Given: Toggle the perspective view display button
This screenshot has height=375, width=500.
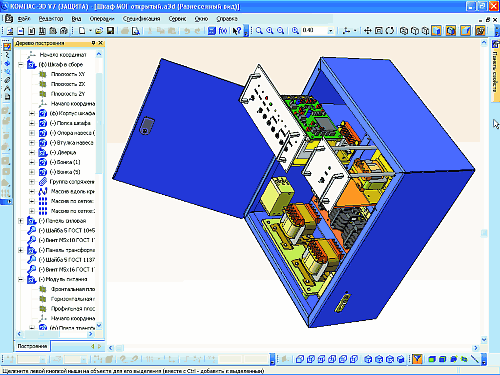Looking at the screenshot, I should click(466, 31).
